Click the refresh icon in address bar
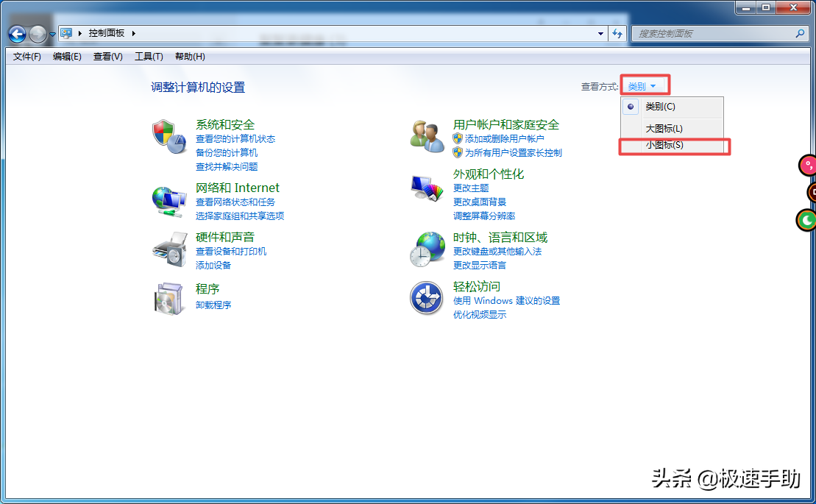The height and width of the screenshot is (504, 816). 618,34
